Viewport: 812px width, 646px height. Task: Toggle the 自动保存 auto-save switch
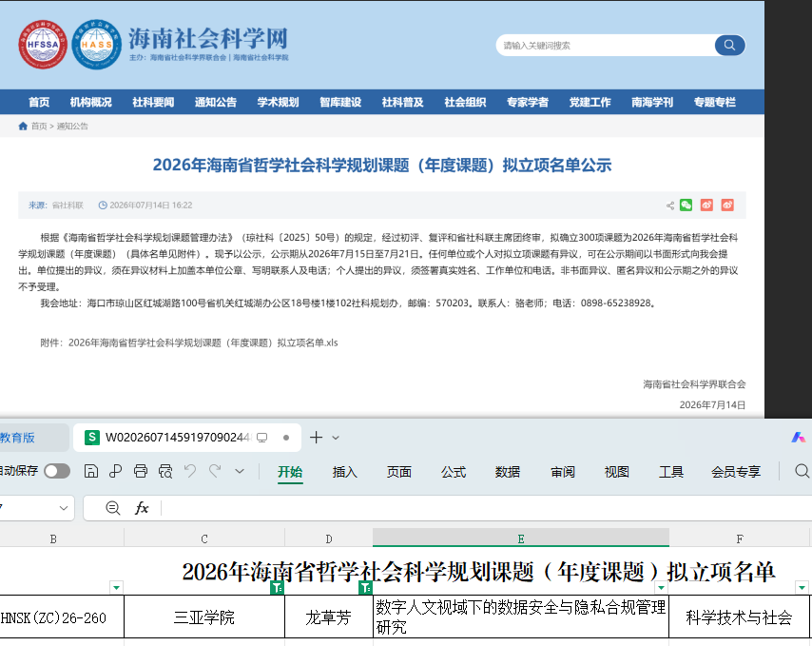pos(57,471)
